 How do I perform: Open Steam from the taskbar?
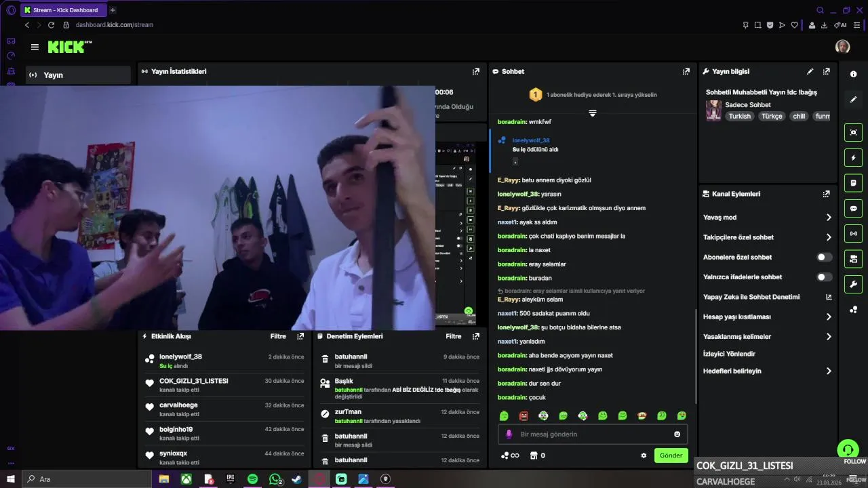(x=296, y=479)
